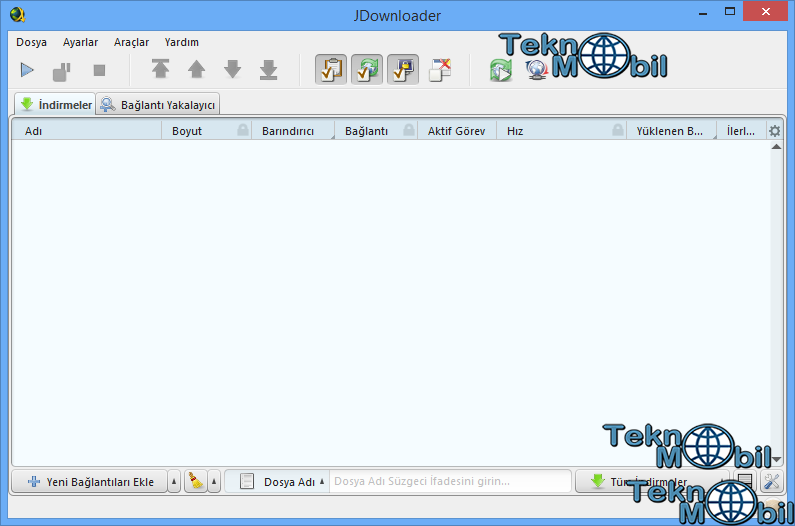
Task: Expand arrow next to broom icon
Action: (214, 481)
